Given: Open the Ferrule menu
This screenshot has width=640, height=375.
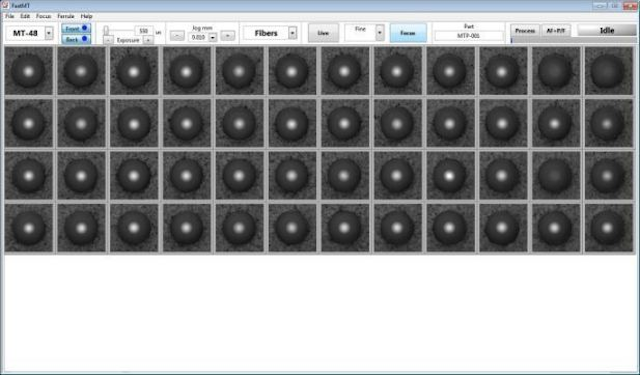Looking at the screenshot, I should tap(65, 16).
